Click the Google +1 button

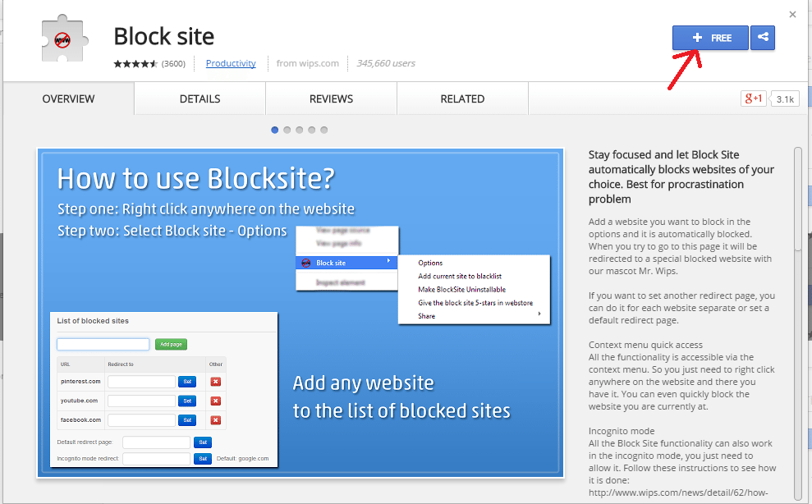click(753, 99)
